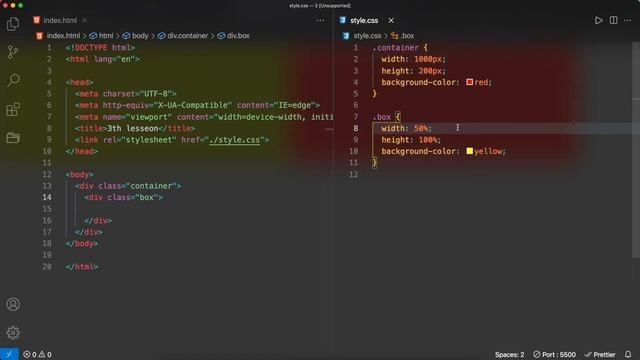
Task: Open the Search view
Action: point(13,80)
